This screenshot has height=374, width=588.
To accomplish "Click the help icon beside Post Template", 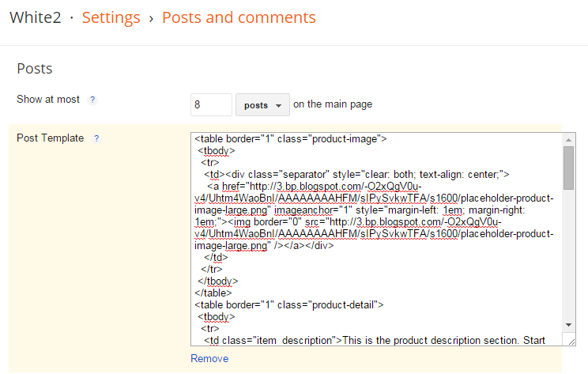I will coord(96,138).
